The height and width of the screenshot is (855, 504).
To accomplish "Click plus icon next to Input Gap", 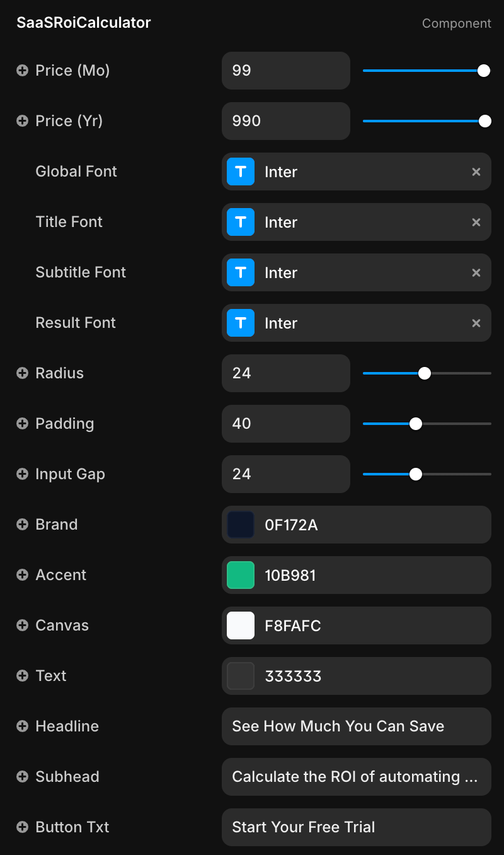I will tap(22, 474).
